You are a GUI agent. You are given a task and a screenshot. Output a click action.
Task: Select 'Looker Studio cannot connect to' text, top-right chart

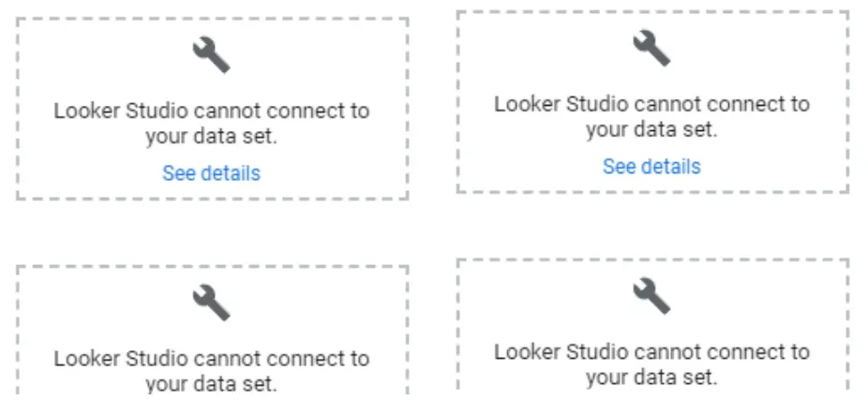pos(651,104)
